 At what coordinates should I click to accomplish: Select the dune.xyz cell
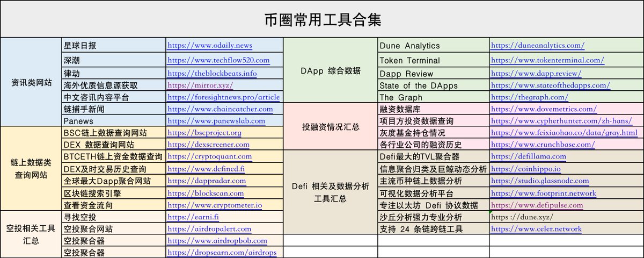click(566, 217)
